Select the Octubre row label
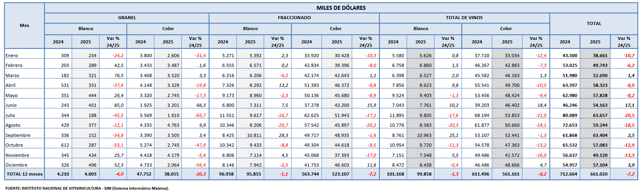This screenshot has height=192, width=644. click(x=14, y=145)
